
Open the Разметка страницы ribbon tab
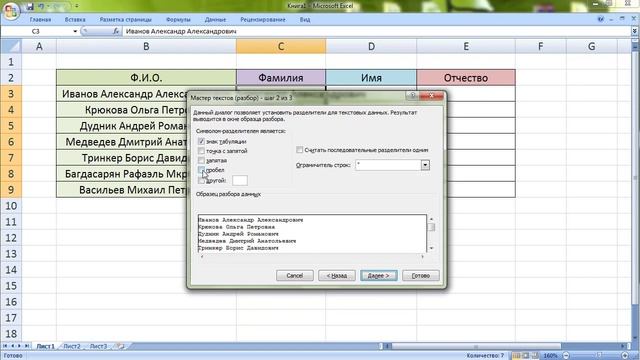coord(126,20)
